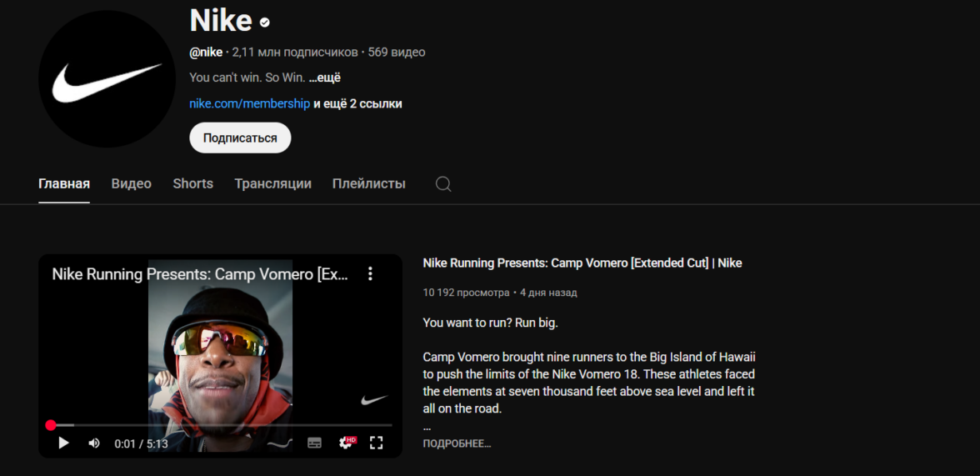Click the Nike channel name heading

221,21
